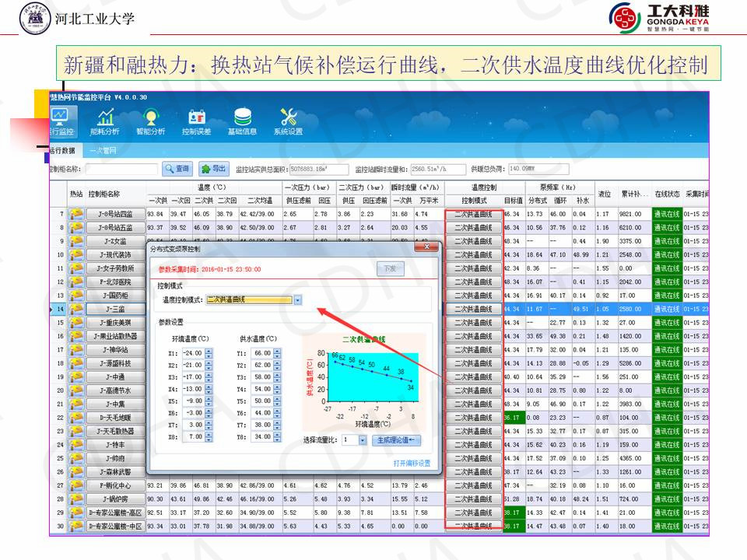Expand the 选择流量比 dropdown

[x=363, y=440]
